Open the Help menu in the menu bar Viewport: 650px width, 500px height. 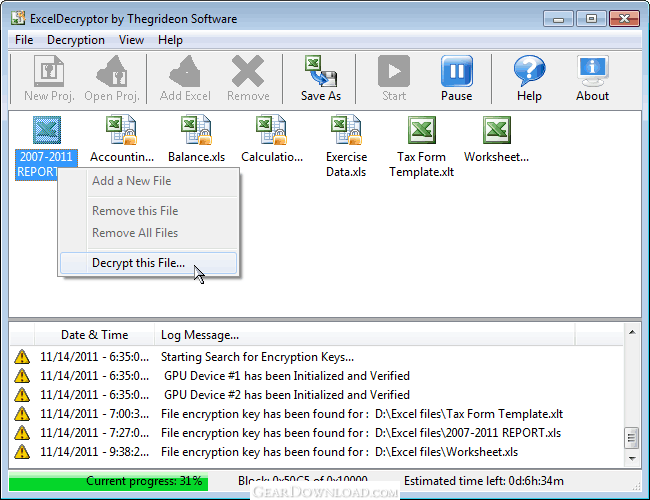click(x=170, y=40)
